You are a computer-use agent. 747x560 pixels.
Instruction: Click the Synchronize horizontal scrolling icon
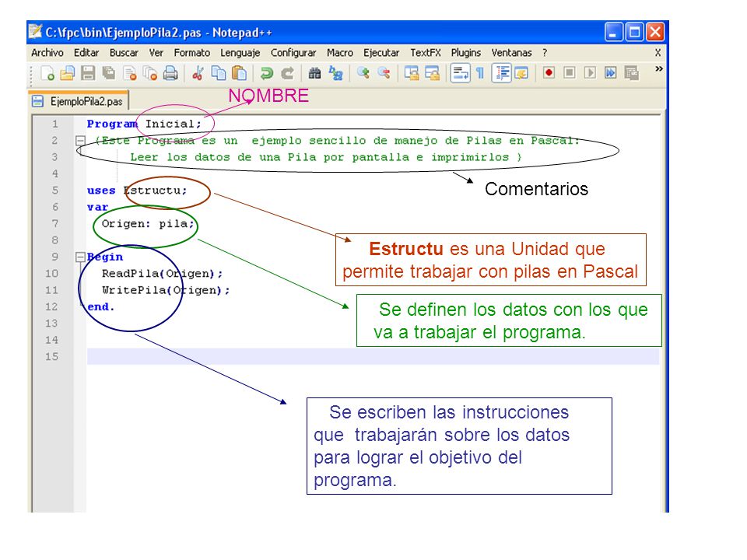point(432,73)
